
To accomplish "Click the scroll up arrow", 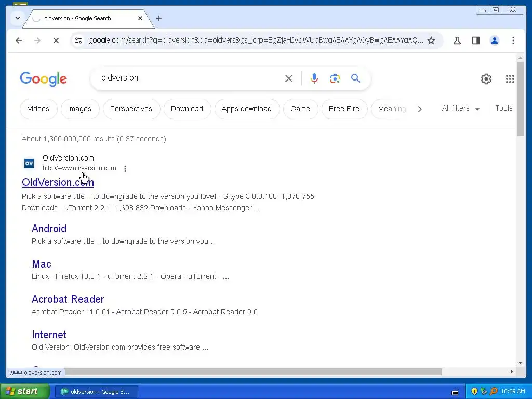I will coord(520,58).
